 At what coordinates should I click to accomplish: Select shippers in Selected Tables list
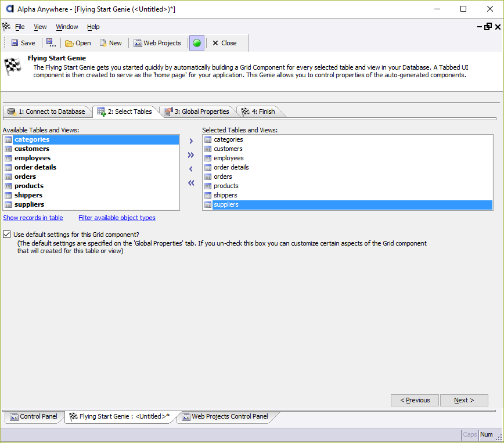(x=348, y=196)
